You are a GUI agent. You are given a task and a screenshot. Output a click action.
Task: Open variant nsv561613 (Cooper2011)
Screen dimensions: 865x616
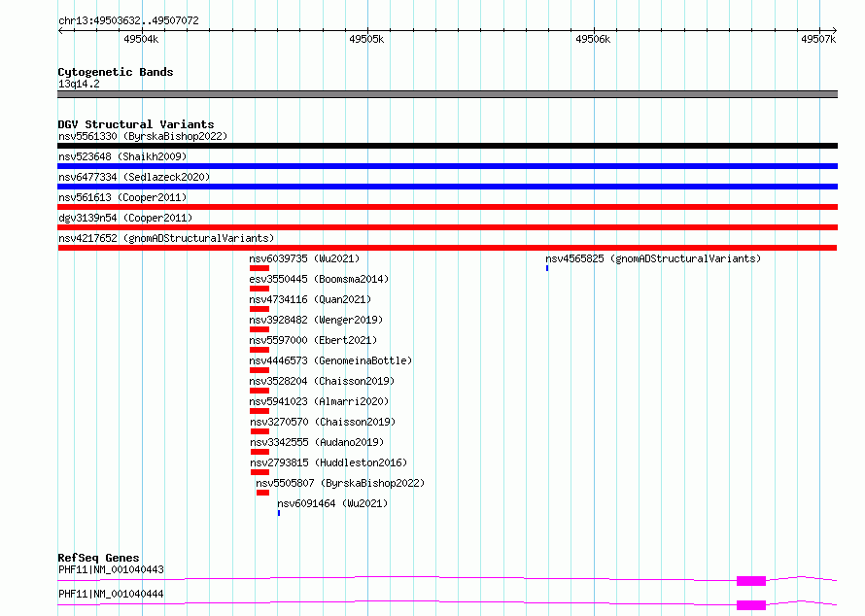point(122,197)
